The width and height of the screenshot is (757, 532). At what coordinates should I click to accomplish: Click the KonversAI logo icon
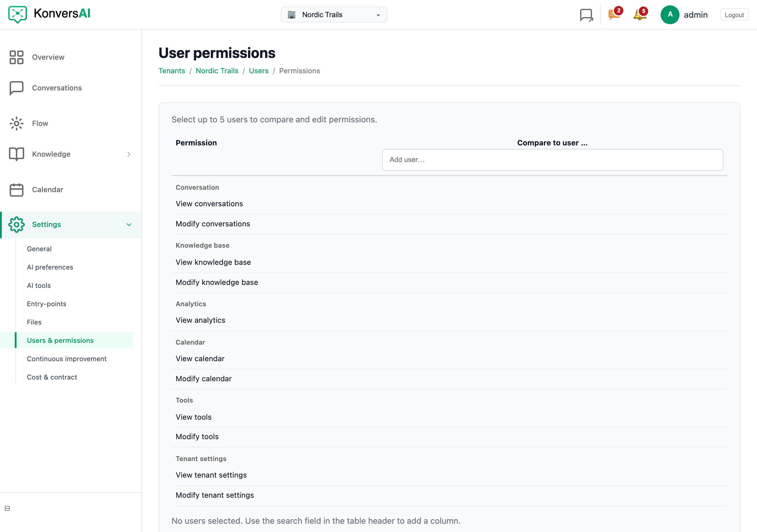[x=17, y=14]
